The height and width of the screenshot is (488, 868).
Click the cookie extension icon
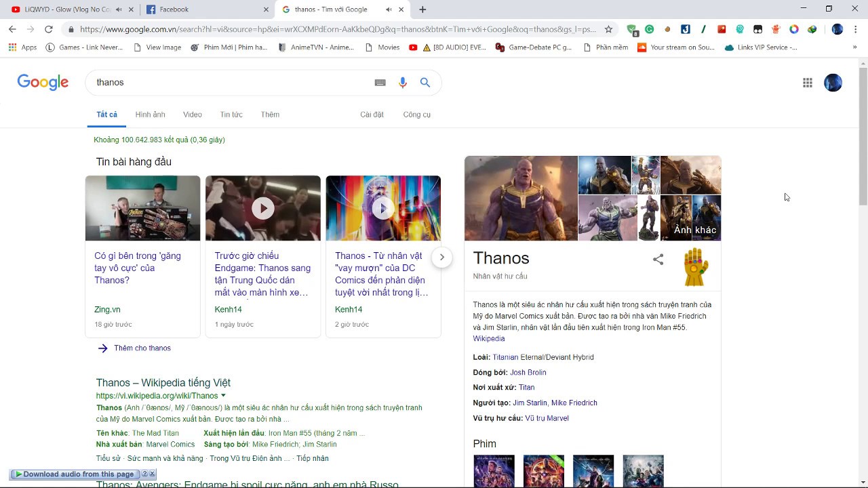(x=668, y=29)
